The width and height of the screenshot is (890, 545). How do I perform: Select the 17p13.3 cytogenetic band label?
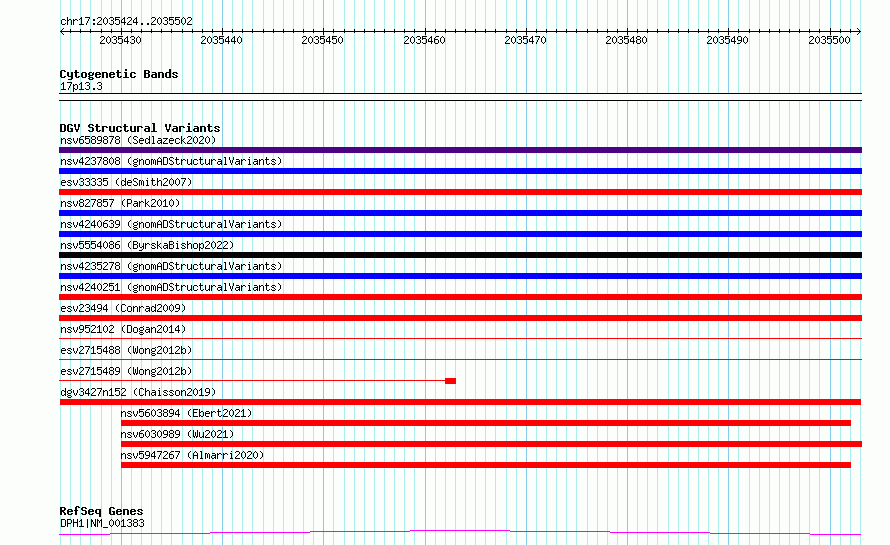click(81, 86)
